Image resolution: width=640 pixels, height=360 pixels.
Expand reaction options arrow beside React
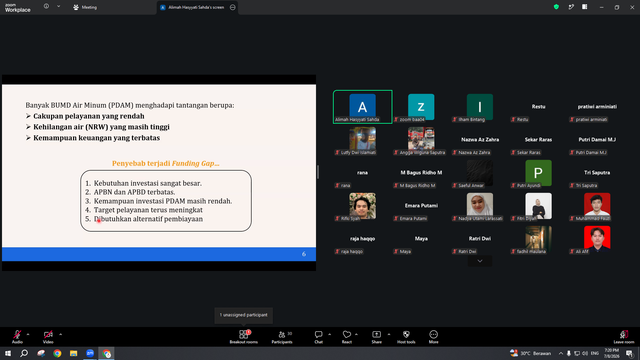pos(356,334)
